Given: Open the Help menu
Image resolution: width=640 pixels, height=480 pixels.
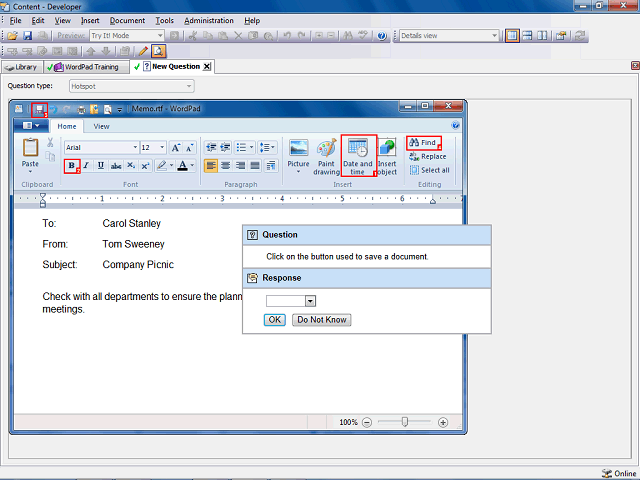Looking at the screenshot, I should (x=252, y=20).
